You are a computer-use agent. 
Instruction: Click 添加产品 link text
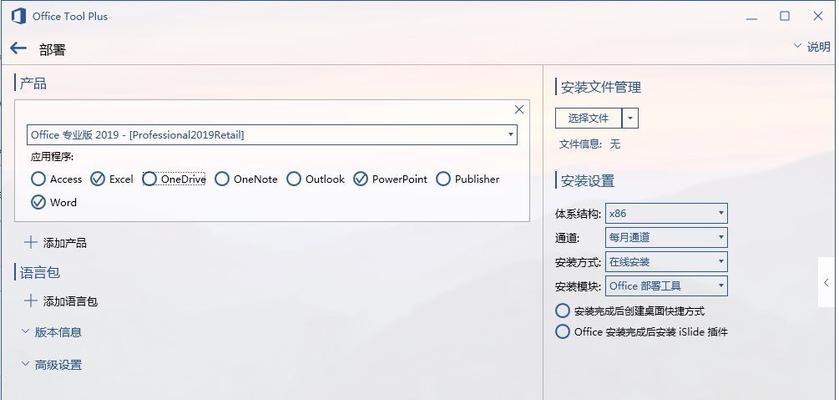pyautogui.click(x=65, y=243)
